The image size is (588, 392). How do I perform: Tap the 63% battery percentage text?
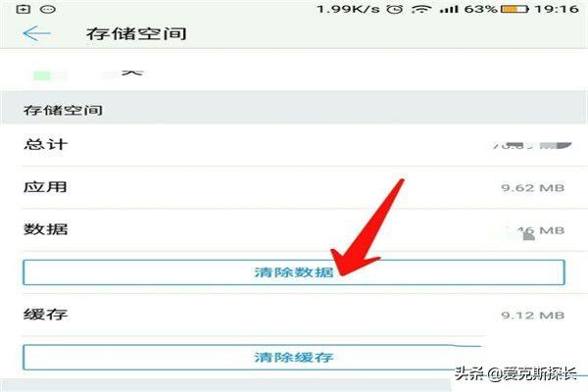tap(481, 9)
